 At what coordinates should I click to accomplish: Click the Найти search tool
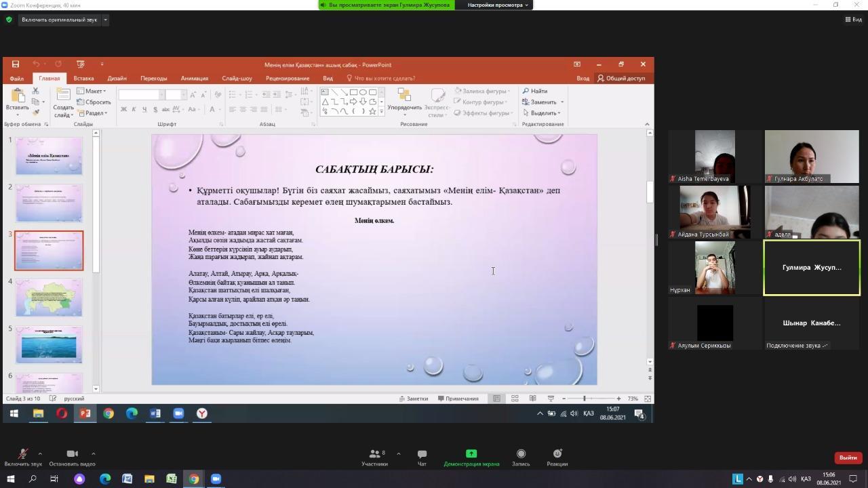(535, 91)
